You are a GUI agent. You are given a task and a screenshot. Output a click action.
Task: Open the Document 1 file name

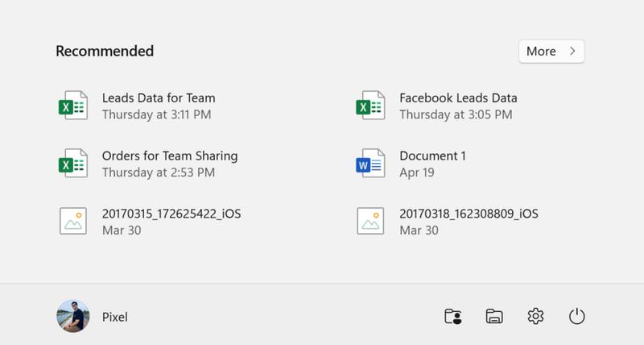coord(432,156)
